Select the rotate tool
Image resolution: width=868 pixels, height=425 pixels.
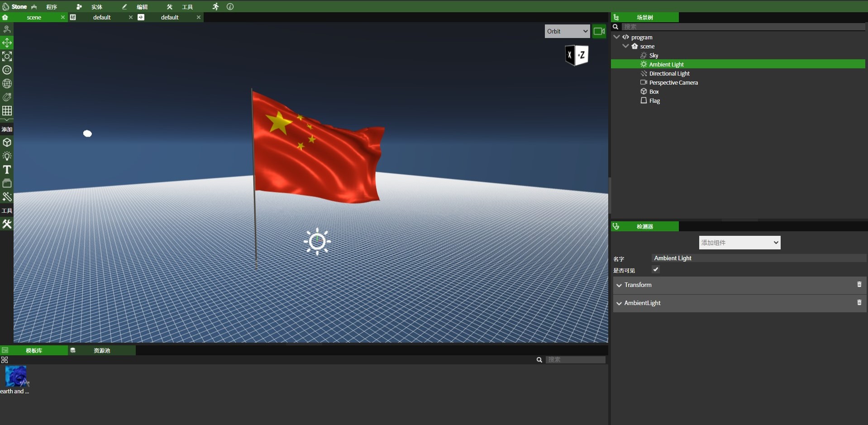[7, 70]
